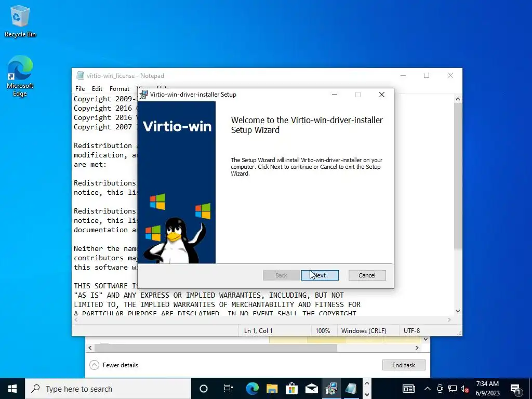
Task: Minimize the Setup Wizard dialog
Action: (335, 95)
